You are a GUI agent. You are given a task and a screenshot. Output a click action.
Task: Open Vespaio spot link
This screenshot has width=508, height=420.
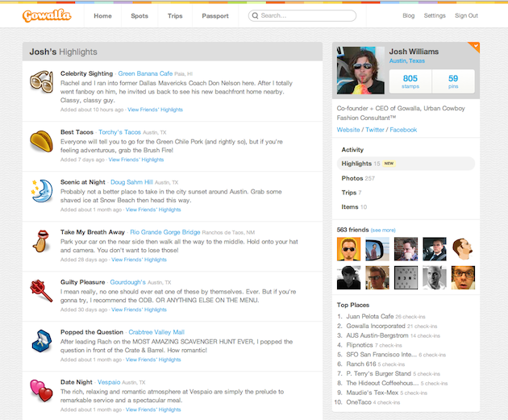click(109, 382)
